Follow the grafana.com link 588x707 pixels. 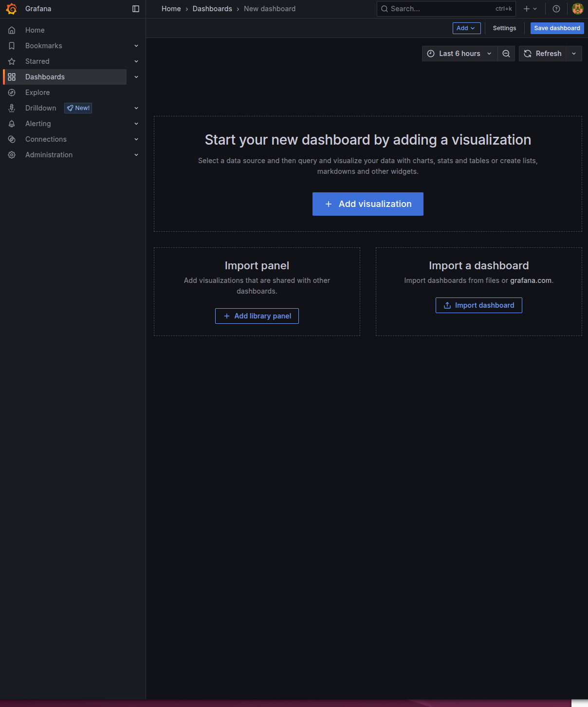(x=531, y=280)
